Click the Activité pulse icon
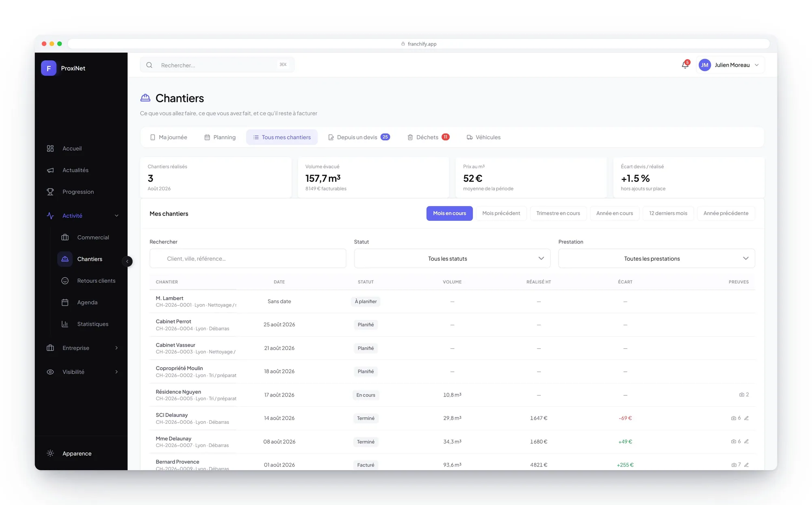This screenshot has height=505, width=812. [50, 216]
